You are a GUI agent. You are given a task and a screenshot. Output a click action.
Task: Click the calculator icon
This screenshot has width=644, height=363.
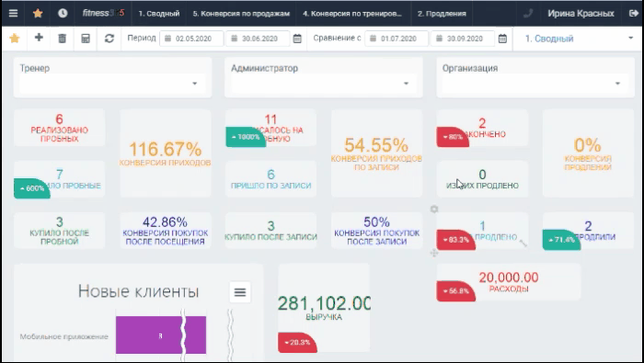click(86, 39)
